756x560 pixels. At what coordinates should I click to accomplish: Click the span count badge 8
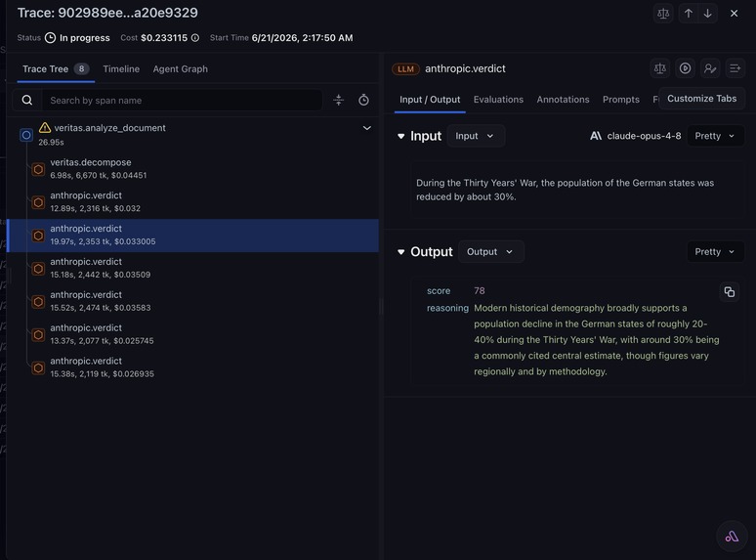(x=81, y=68)
